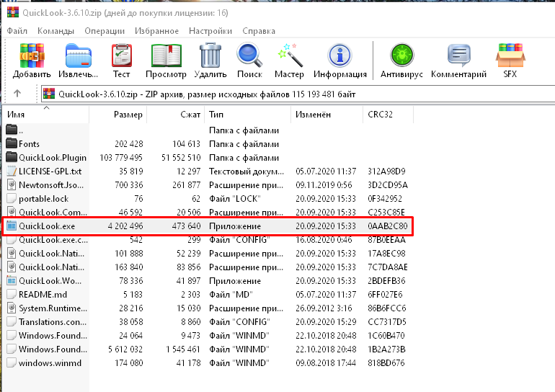The height and width of the screenshot is (392, 555).
Task: Click the Newtonsoft.Jso... DLL icon
Action: coord(12,184)
